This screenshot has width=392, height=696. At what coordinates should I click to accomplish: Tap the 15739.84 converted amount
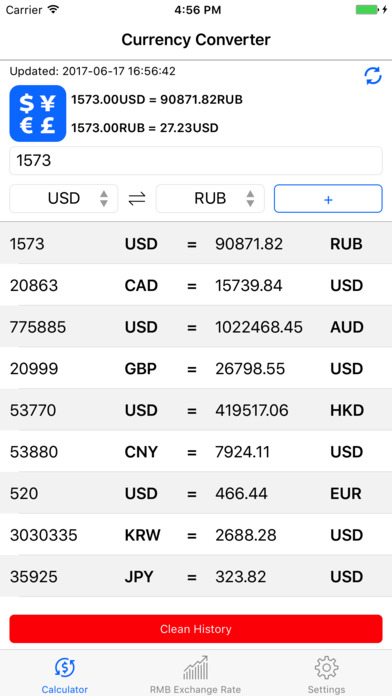[x=249, y=285]
